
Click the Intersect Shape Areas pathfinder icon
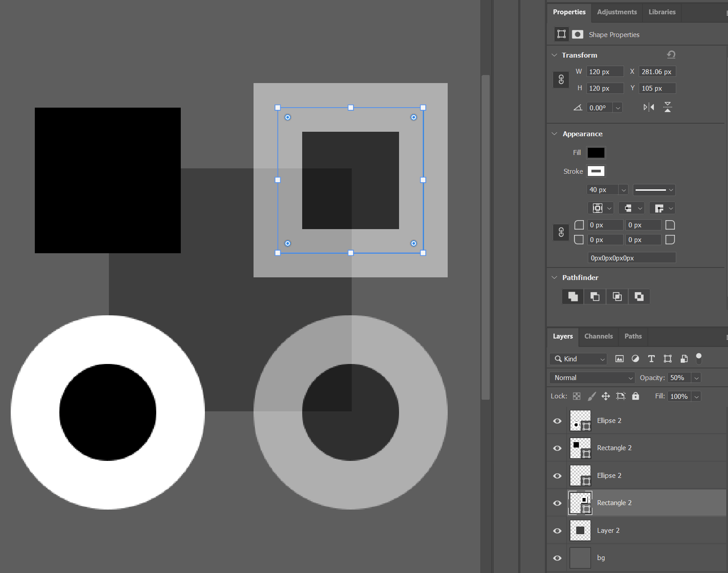pos(617,297)
